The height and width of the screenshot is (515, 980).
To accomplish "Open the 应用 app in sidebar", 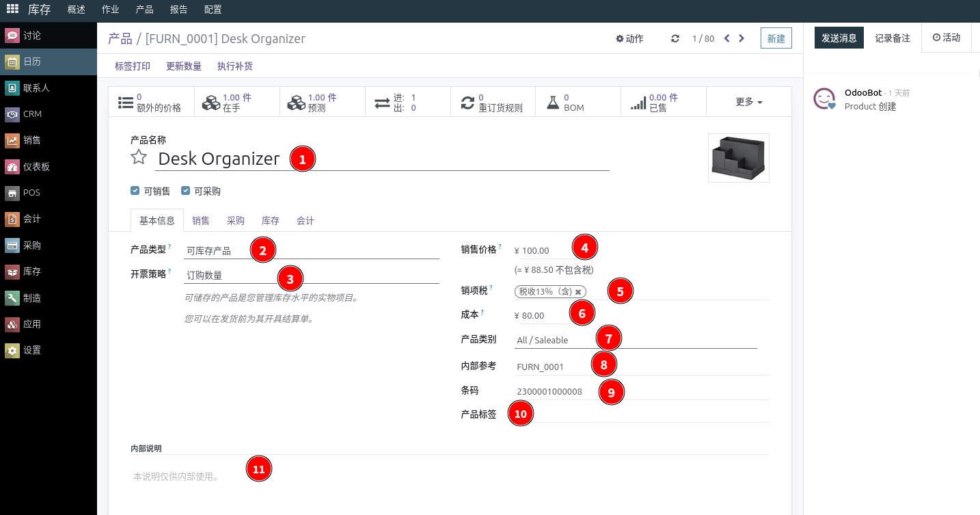I will pos(48,324).
